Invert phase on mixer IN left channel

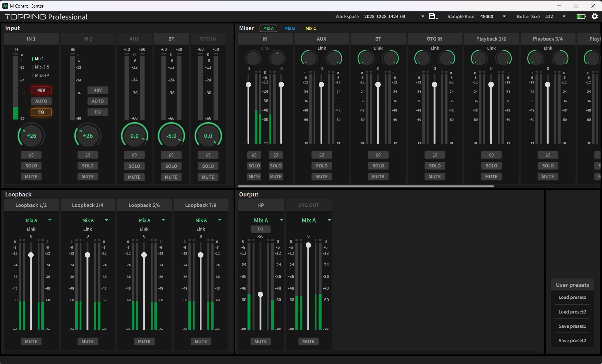(254, 155)
